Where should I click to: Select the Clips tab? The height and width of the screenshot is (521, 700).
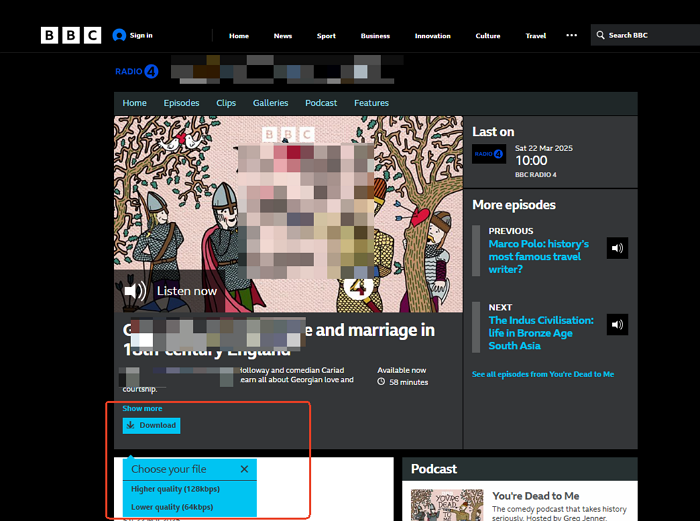point(226,103)
